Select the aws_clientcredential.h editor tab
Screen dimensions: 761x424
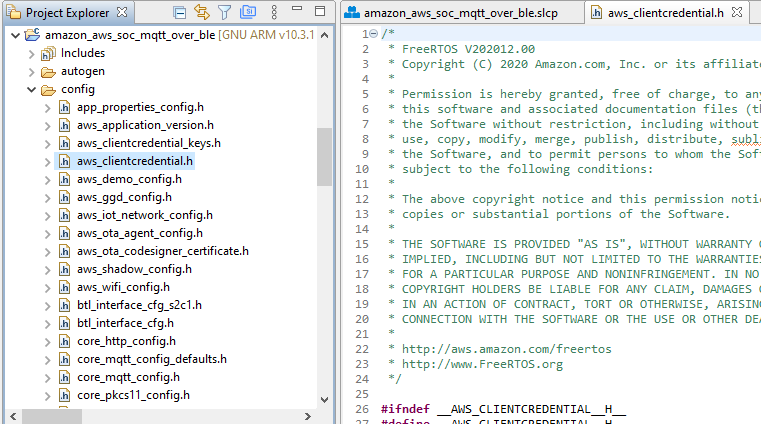click(655, 13)
